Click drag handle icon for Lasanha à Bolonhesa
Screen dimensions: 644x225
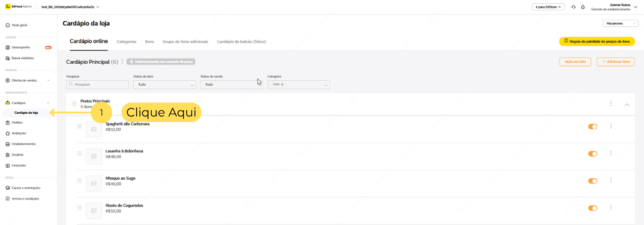[80, 154]
